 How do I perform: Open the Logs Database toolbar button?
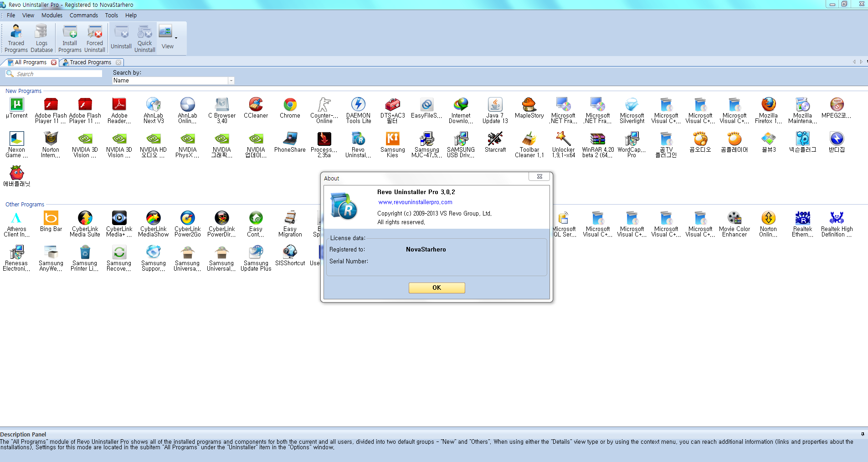41,38
